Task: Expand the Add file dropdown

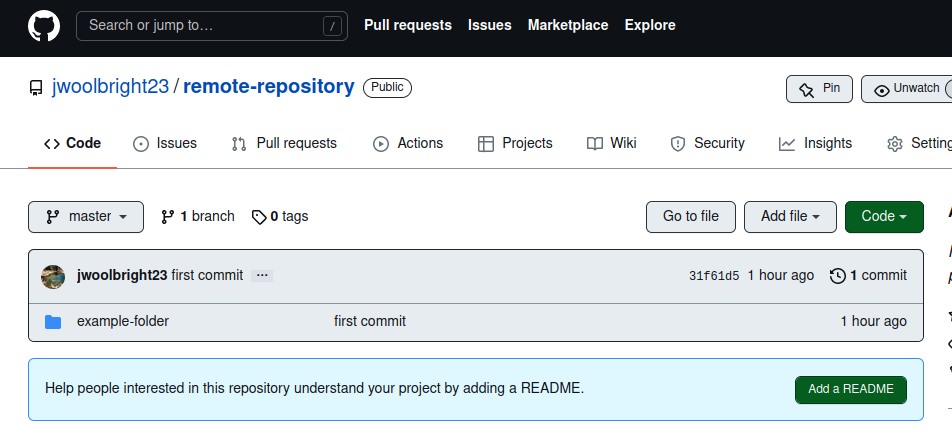Action: 790,217
